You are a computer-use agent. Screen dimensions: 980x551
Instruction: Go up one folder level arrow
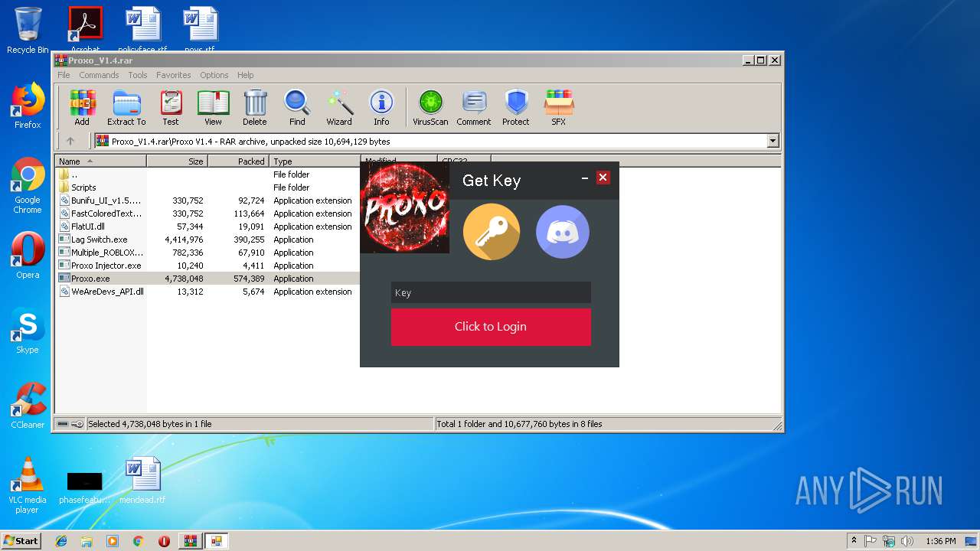(70, 141)
